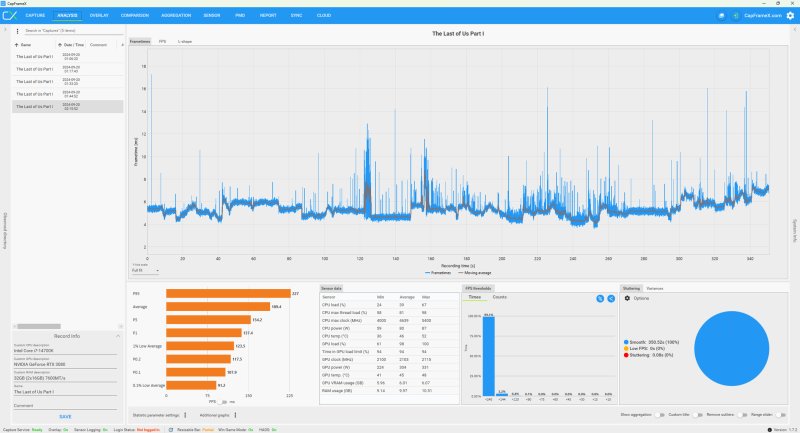Click the login icon beside CapFrameX.com

coord(736,16)
